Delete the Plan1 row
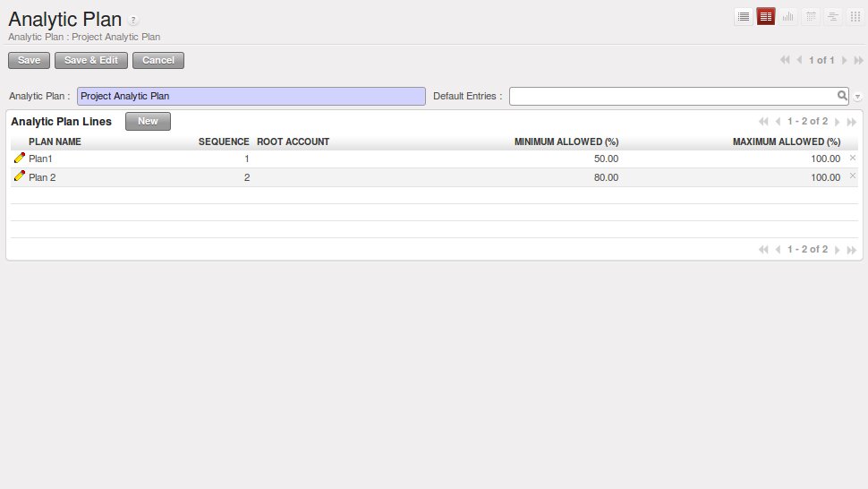The width and height of the screenshot is (868, 489). click(x=852, y=158)
